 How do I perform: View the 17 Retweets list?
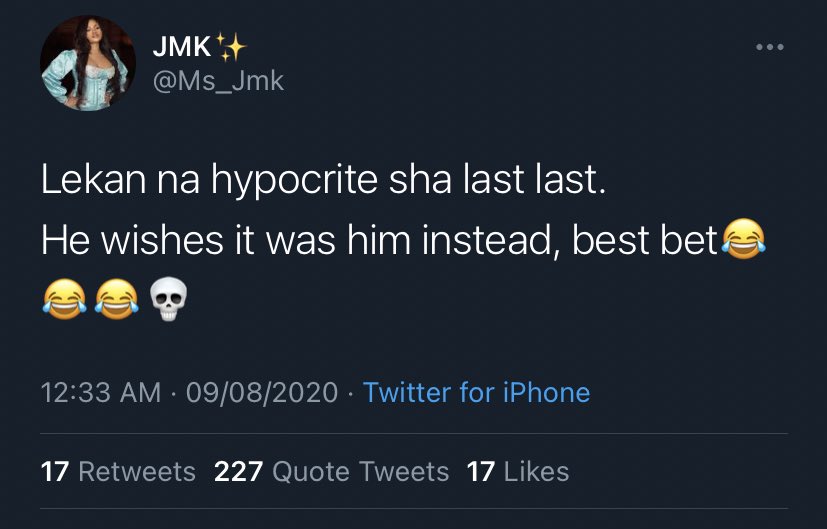118,471
